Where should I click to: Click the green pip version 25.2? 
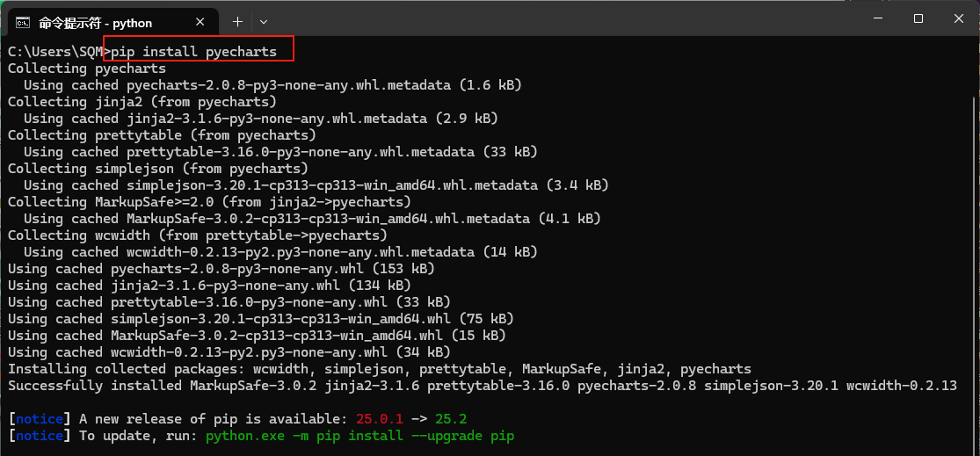(x=451, y=419)
